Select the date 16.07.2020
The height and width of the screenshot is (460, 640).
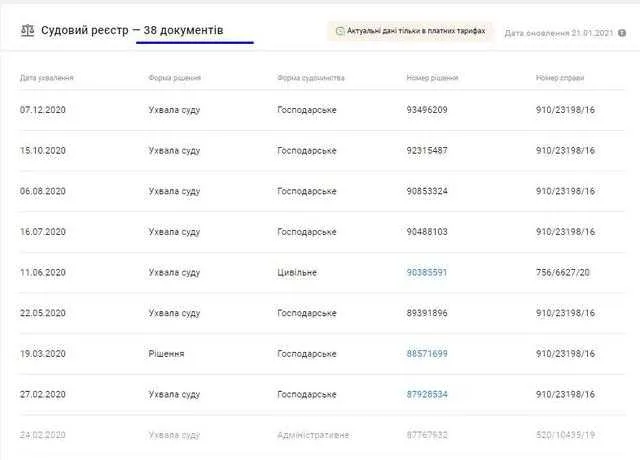43,232
